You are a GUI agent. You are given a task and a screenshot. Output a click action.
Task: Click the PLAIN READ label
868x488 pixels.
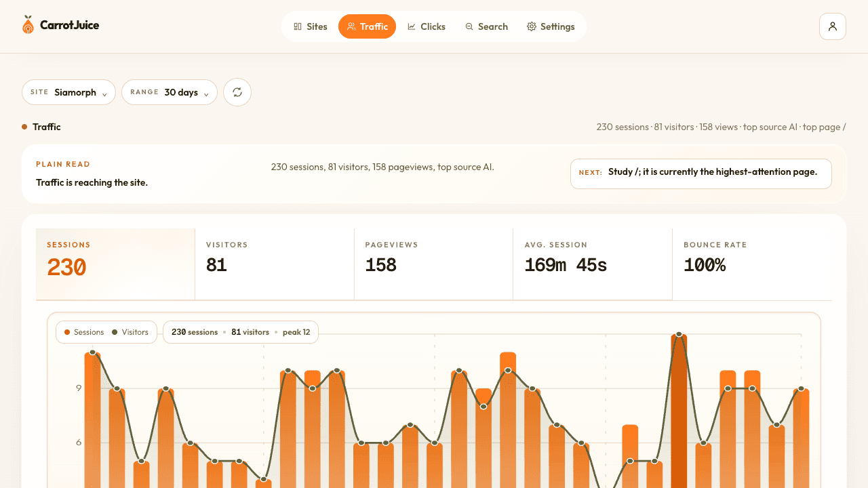63,164
